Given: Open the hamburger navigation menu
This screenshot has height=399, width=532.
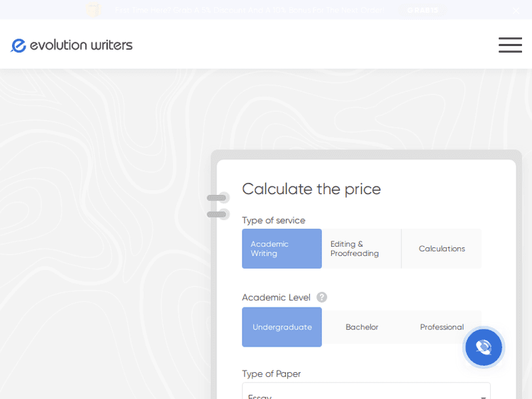Looking at the screenshot, I should 510,45.
